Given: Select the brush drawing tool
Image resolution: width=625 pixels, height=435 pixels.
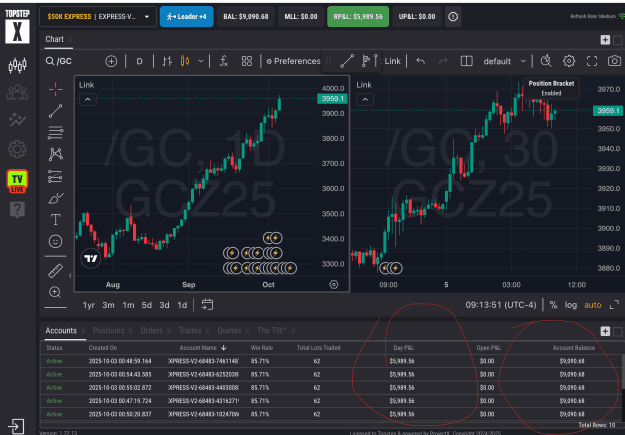Looking at the screenshot, I should coord(56,198).
